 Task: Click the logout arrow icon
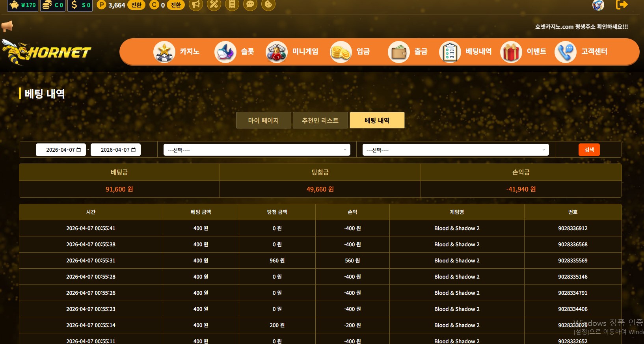coord(622,5)
